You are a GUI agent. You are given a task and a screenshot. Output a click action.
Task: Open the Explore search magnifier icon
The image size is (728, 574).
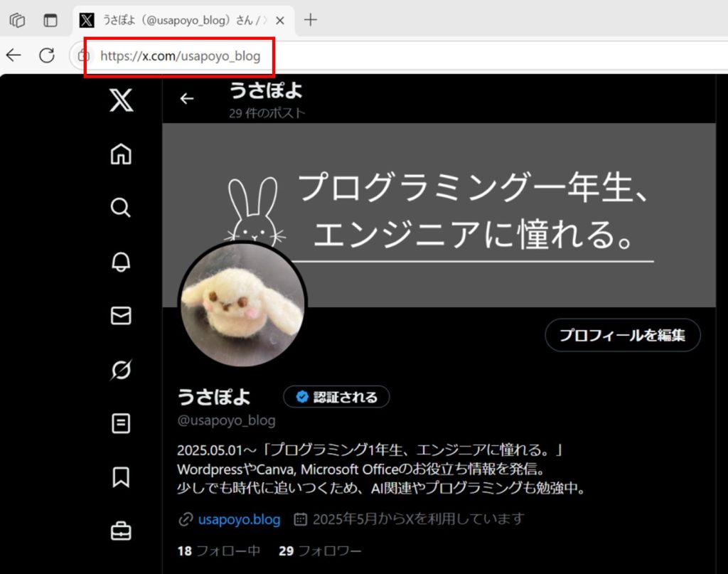(121, 208)
